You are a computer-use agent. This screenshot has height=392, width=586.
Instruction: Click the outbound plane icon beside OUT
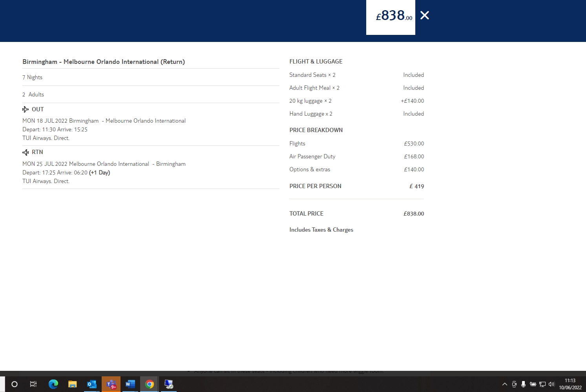[x=26, y=109]
